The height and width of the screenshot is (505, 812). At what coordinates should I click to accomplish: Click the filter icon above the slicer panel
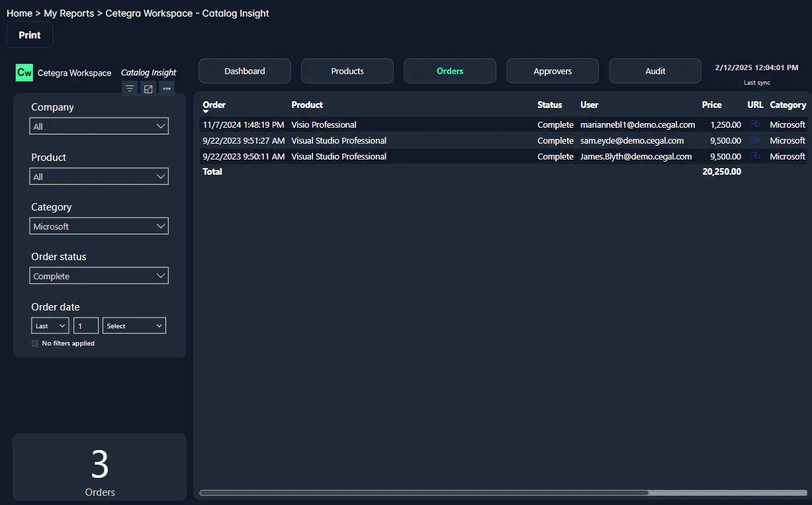click(x=130, y=89)
